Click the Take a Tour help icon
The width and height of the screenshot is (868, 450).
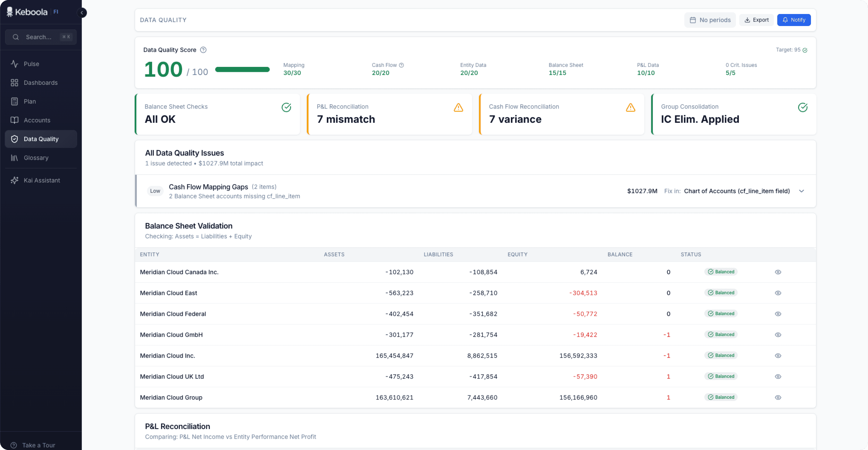tap(13, 445)
